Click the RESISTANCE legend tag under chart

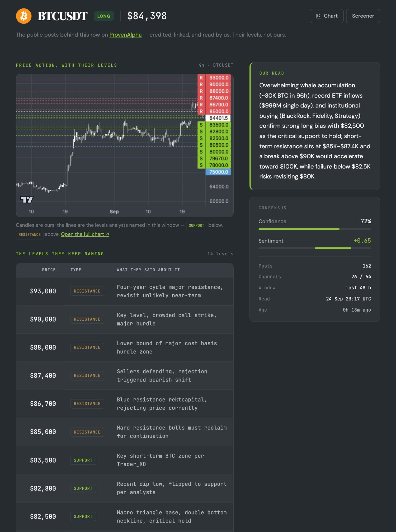[x=30, y=235]
